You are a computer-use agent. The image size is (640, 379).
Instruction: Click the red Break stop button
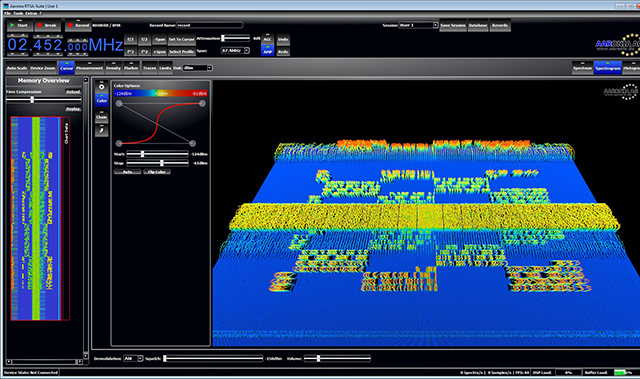coord(48,25)
